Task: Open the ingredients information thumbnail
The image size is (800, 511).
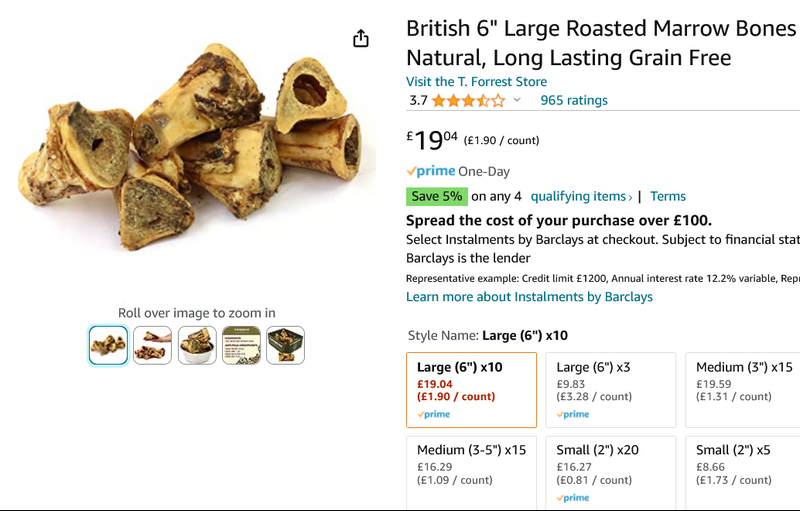Action: (241, 345)
